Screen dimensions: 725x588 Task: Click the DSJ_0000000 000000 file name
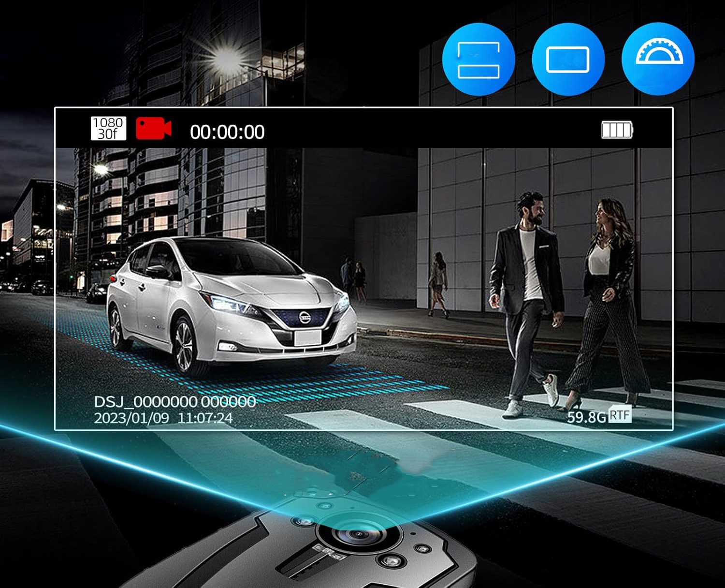click(174, 402)
